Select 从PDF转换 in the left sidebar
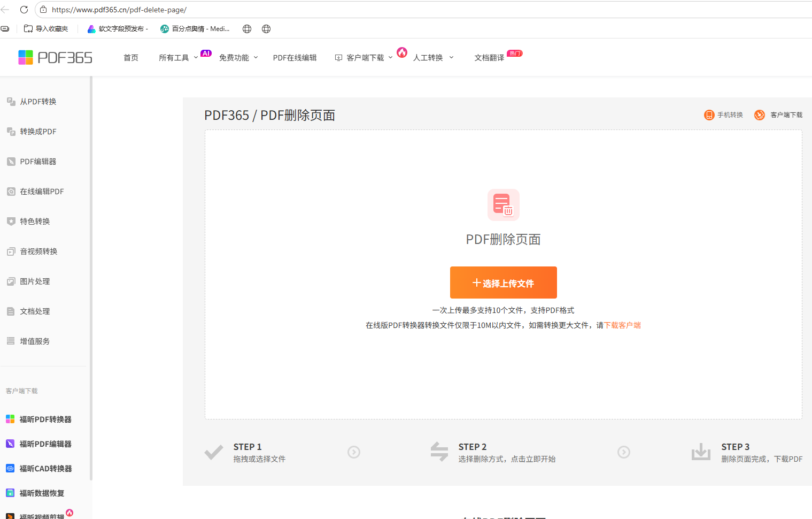This screenshot has width=812, height=519. click(x=38, y=102)
